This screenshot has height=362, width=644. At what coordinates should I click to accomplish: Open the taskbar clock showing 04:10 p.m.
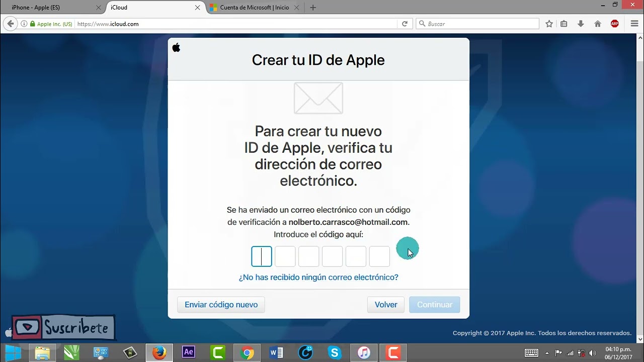pyautogui.click(x=618, y=353)
